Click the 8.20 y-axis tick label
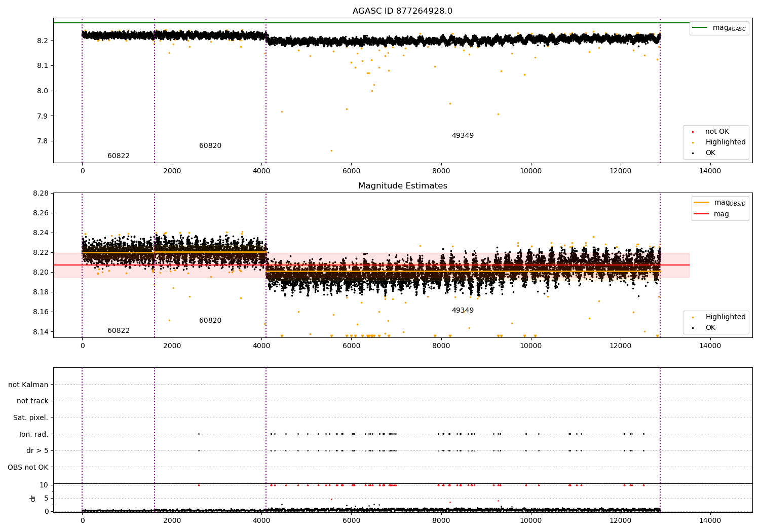Image resolution: width=760 pixels, height=532 pixels. 40,272
